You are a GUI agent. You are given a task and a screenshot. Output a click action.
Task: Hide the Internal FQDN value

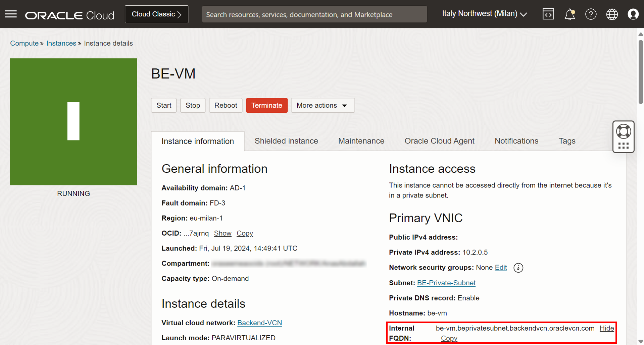coord(607,328)
